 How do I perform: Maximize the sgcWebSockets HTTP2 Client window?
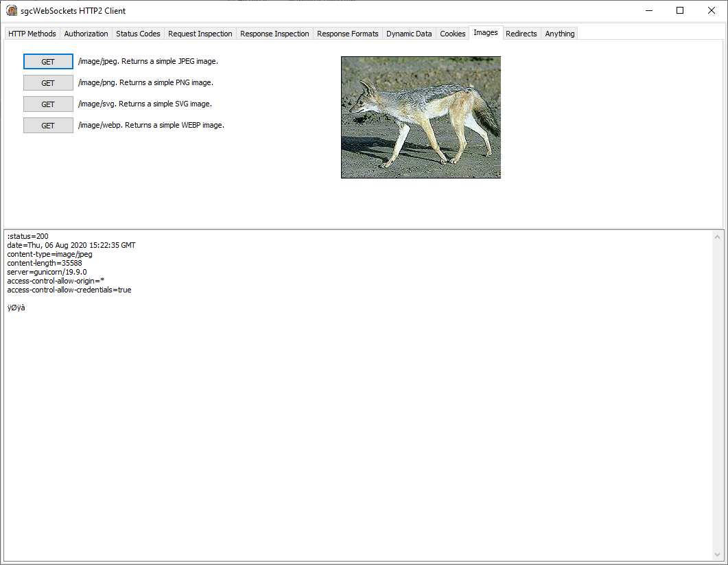click(x=680, y=11)
